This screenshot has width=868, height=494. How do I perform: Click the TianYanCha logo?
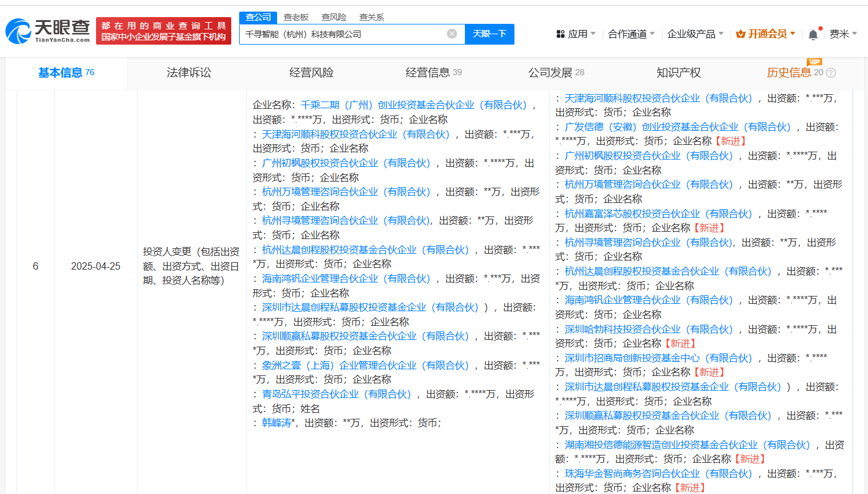coord(48,31)
